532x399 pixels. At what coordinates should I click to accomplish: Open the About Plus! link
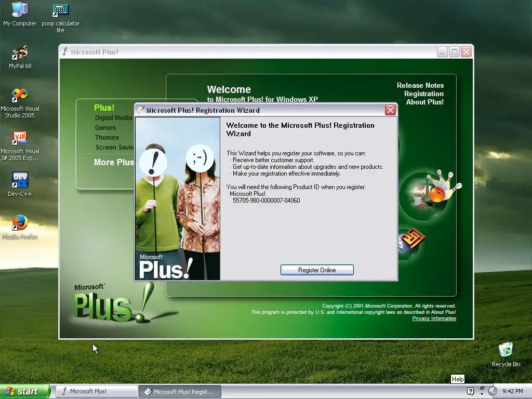pyautogui.click(x=425, y=102)
